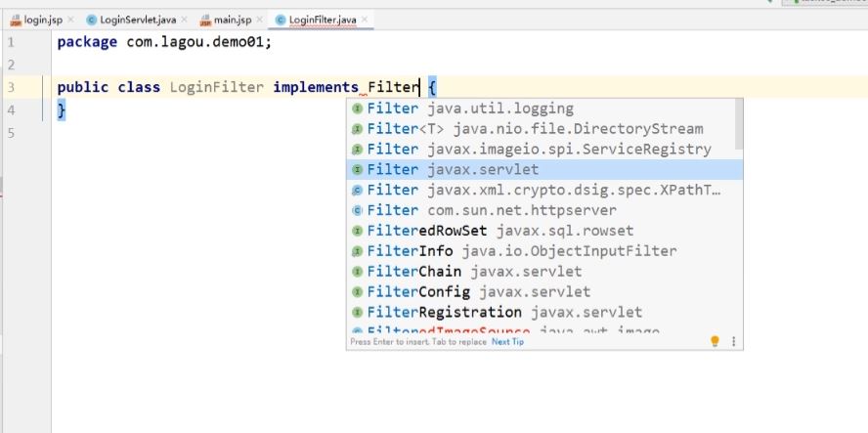Choose Filter javax.imageio.spi.ServiceRegistry suggestion

(x=541, y=150)
